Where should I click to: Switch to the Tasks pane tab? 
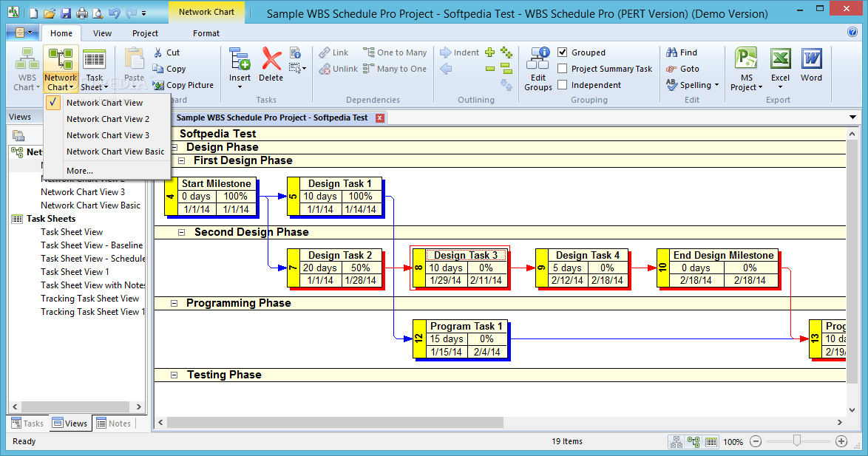tap(27, 423)
